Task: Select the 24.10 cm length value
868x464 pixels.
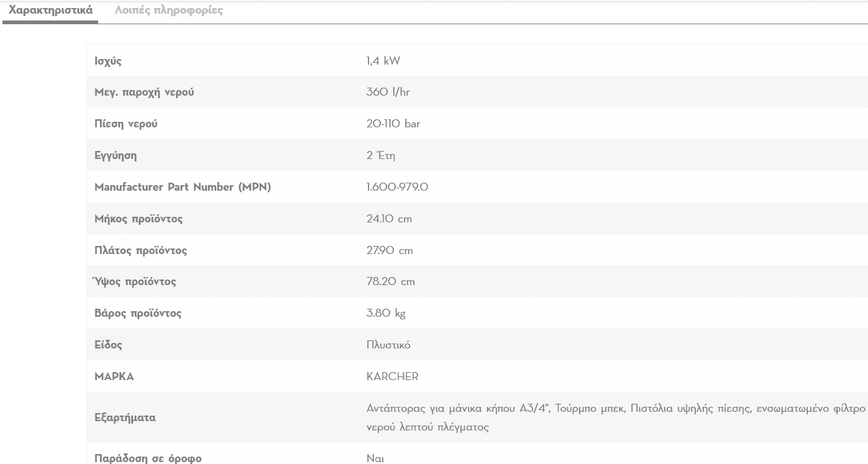Action: [390, 219]
